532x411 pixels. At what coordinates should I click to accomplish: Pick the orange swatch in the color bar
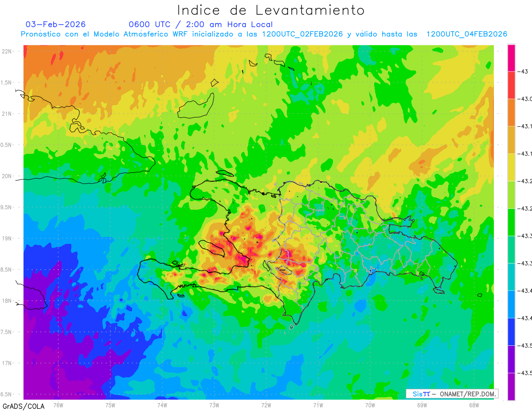coord(511,112)
